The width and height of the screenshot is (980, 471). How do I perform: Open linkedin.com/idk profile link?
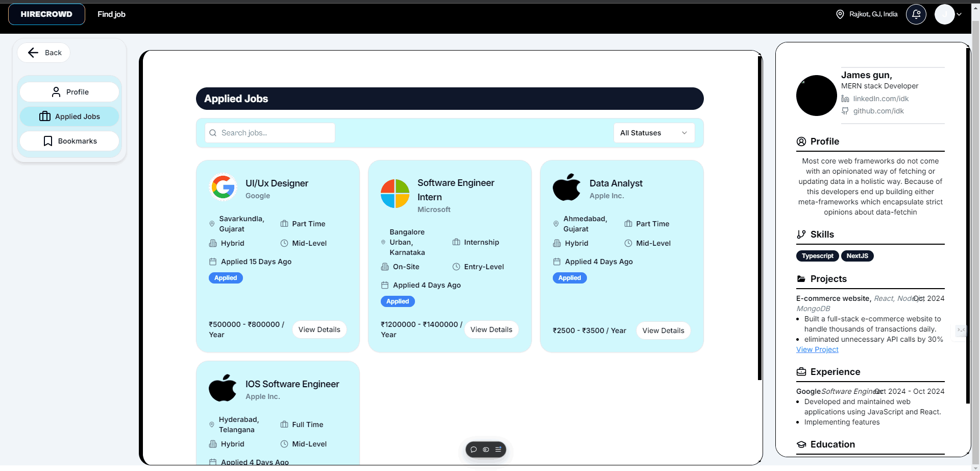pyautogui.click(x=881, y=99)
